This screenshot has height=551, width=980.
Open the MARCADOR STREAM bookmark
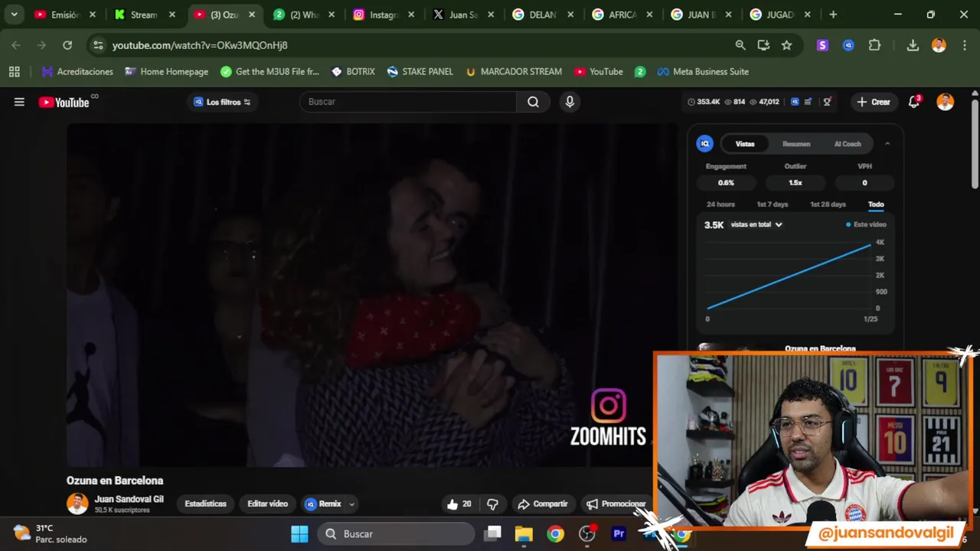coord(512,71)
